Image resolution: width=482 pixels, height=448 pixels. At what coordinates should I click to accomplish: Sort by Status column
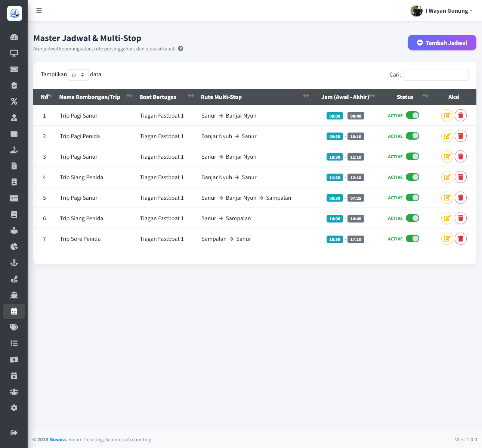point(405,97)
